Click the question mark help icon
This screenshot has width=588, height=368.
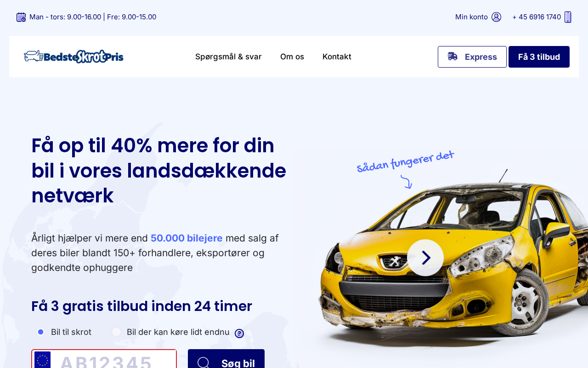click(x=239, y=333)
